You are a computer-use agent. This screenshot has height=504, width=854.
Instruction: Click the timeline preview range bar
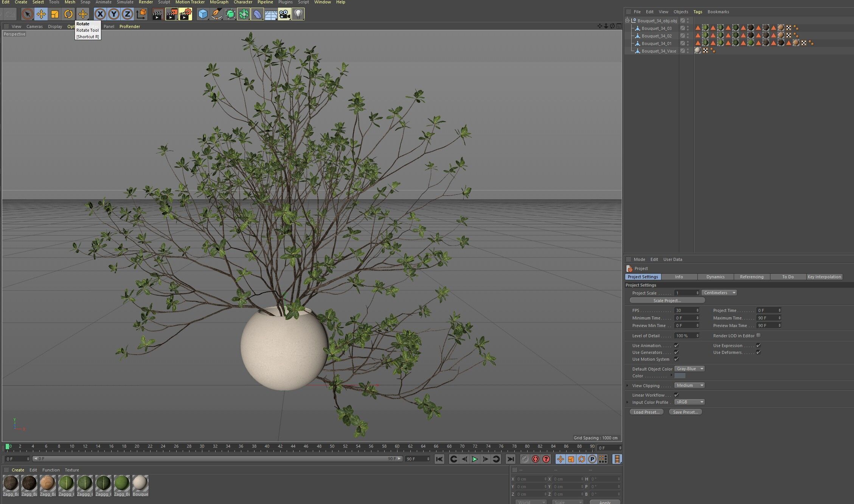(217, 459)
